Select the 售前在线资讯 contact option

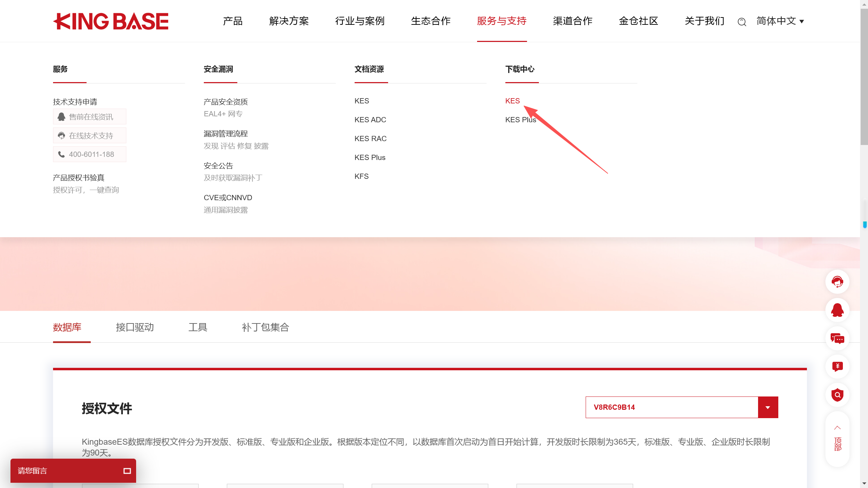(x=89, y=116)
